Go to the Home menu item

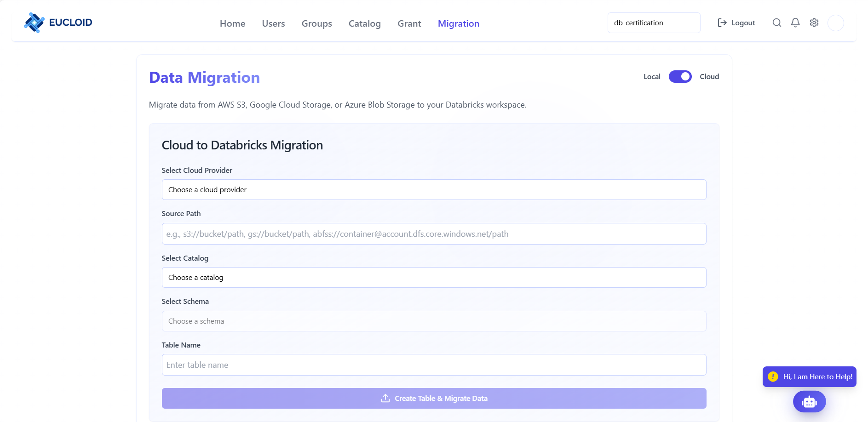click(x=232, y=23)
